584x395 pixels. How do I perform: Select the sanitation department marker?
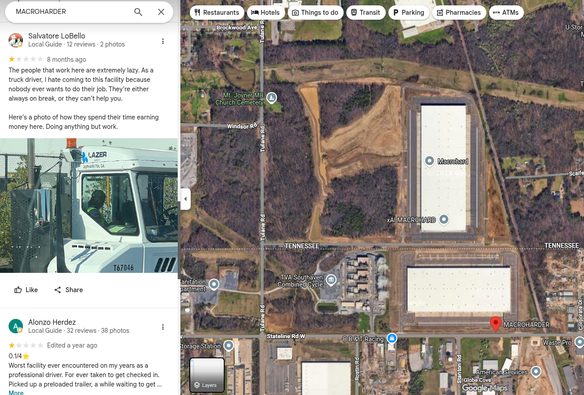pyautogui.click(x=213, y=285)
